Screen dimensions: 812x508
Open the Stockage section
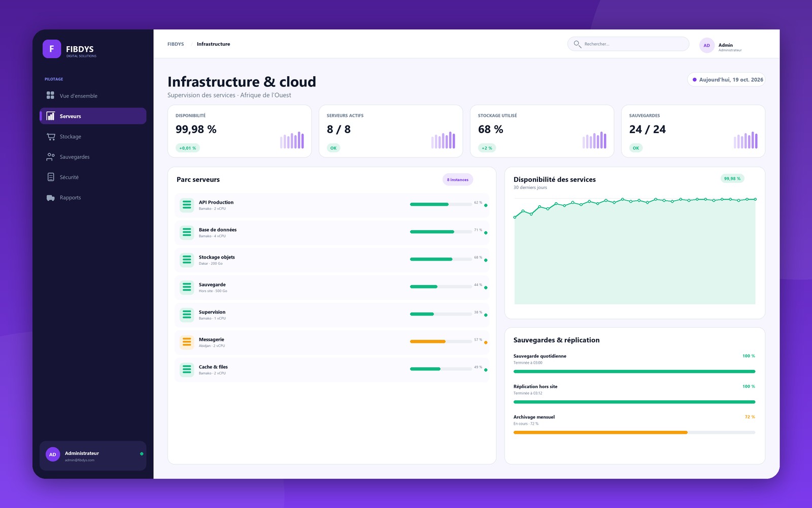[x=93, y=136]
